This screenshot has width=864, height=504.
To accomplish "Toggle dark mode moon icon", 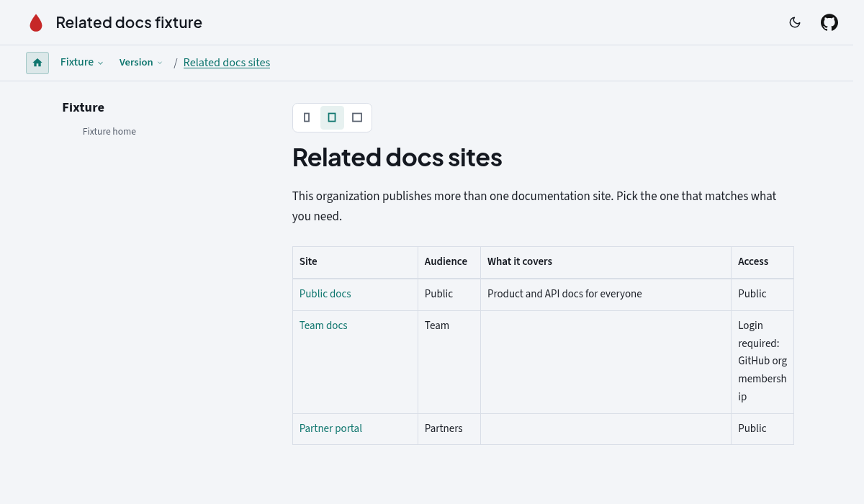I will coord(795,22).
